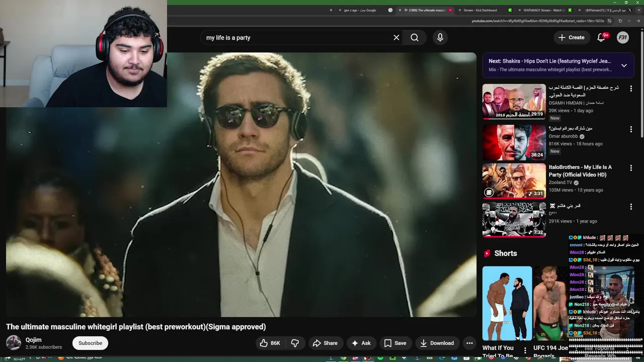
Task: Open the Omar aburobb channel link
Action: click(x=563, y=136)
